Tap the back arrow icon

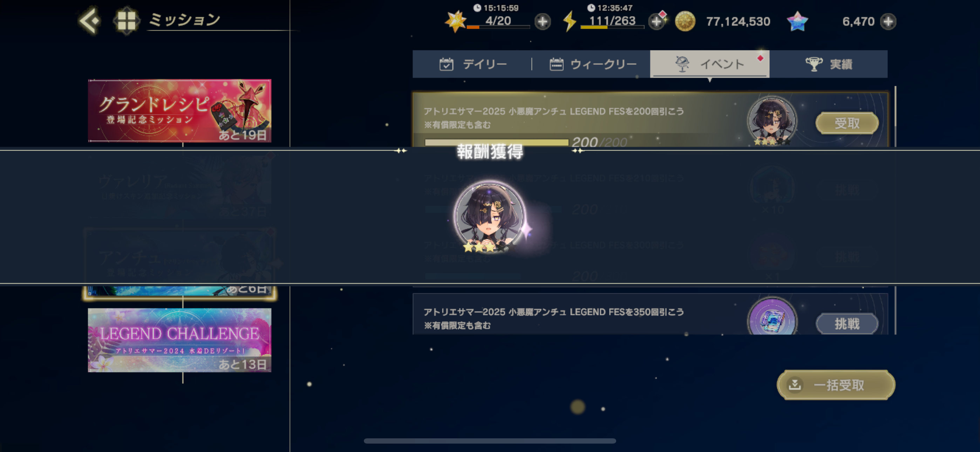(x=90, y=21)
